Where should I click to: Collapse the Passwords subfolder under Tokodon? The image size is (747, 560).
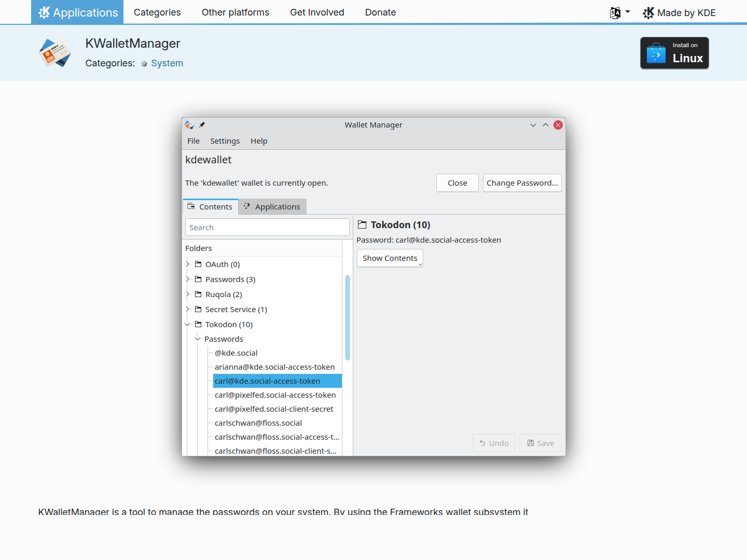(x=198, y=339)
